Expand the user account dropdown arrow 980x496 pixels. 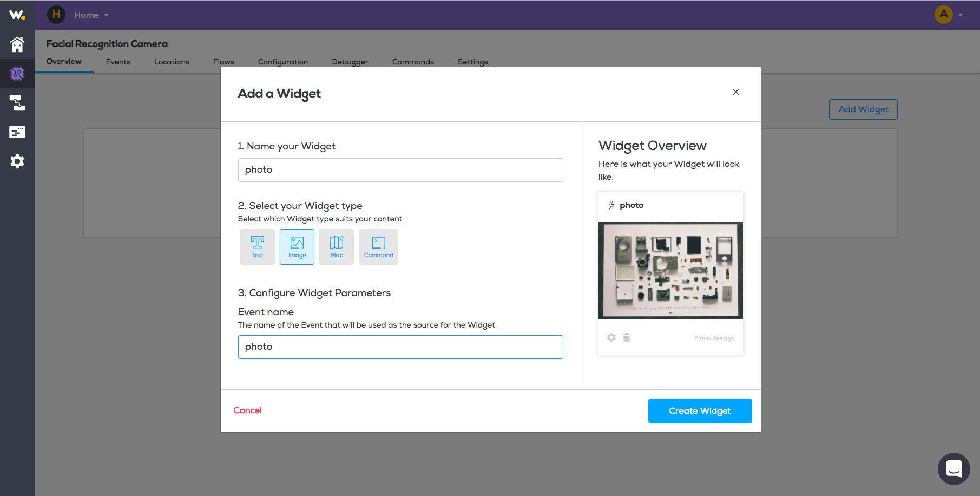961,15
